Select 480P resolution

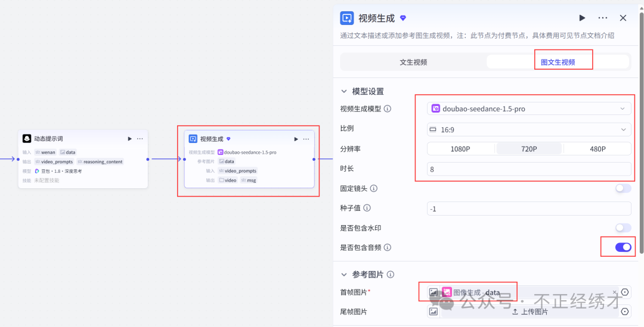point(597,148)
